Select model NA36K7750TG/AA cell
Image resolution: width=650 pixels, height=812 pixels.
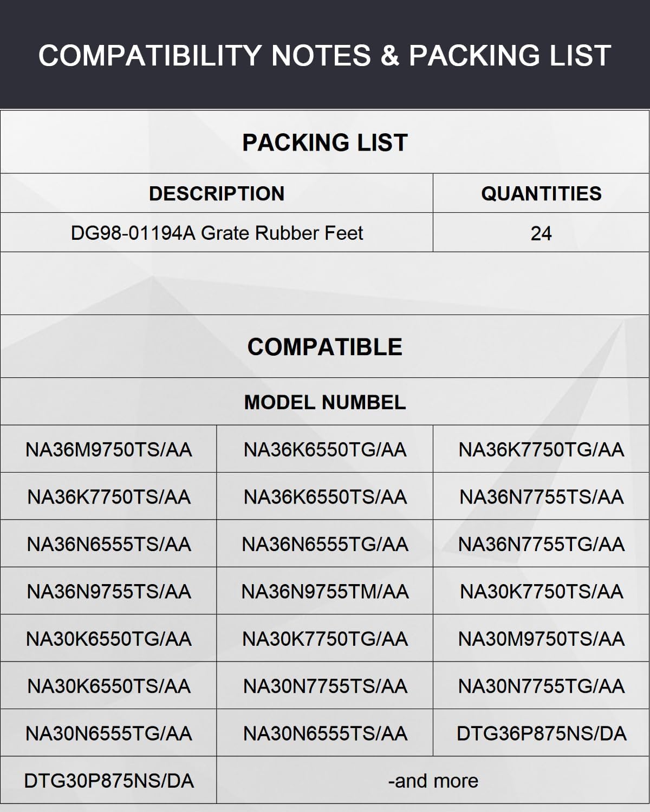click(x=541, y=449)
